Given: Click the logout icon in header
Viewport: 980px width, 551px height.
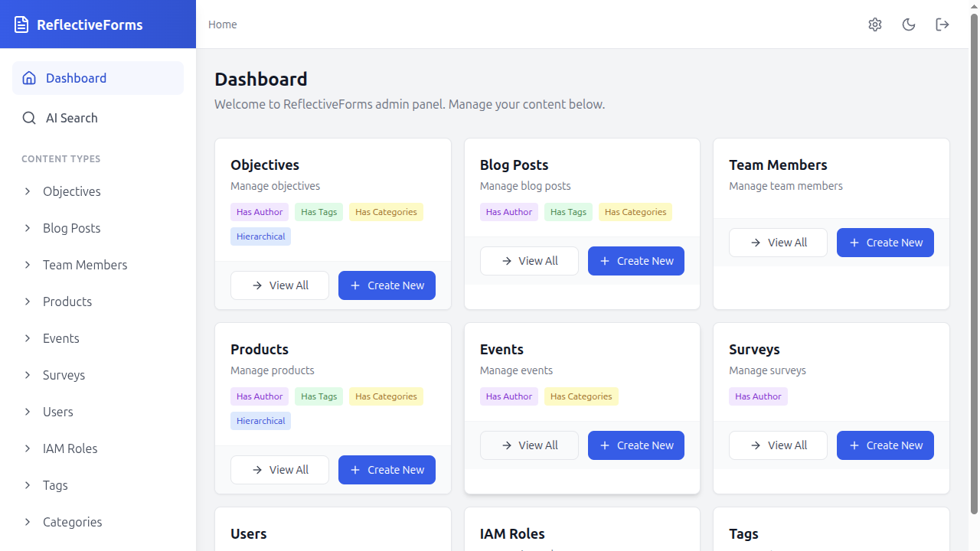Looking at the screenshot, I should [942, 24].
